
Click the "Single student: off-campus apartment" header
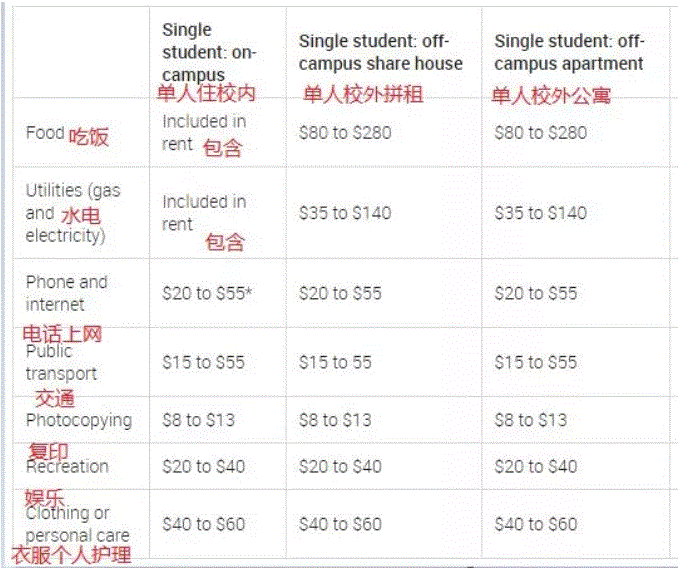coord(569,52)
